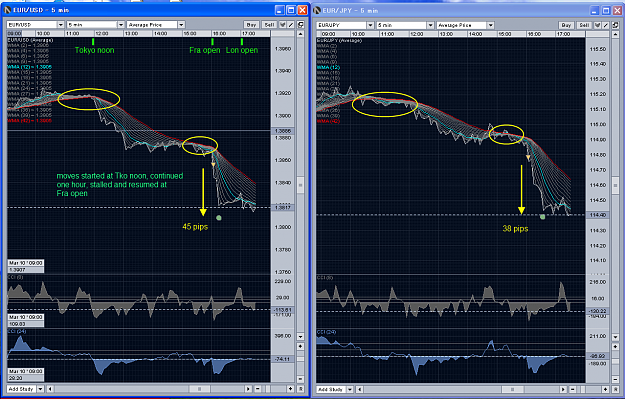
Task: Select WMA (42) legend entry in EUR/USD chart
Action: point(29,120)
